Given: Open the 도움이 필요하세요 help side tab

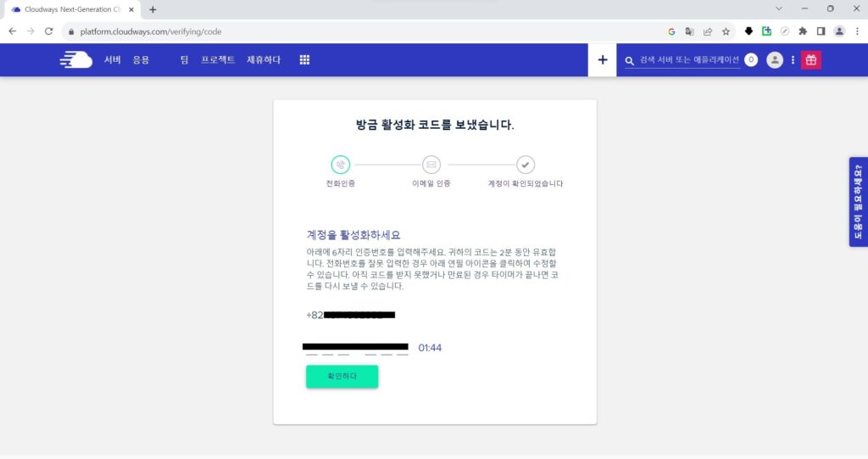Looking at the screenshot, I should [859, 202].
